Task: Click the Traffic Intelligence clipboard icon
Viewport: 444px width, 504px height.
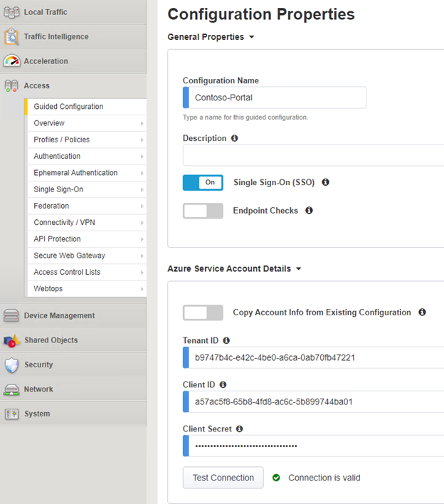Action: point(11,36)
